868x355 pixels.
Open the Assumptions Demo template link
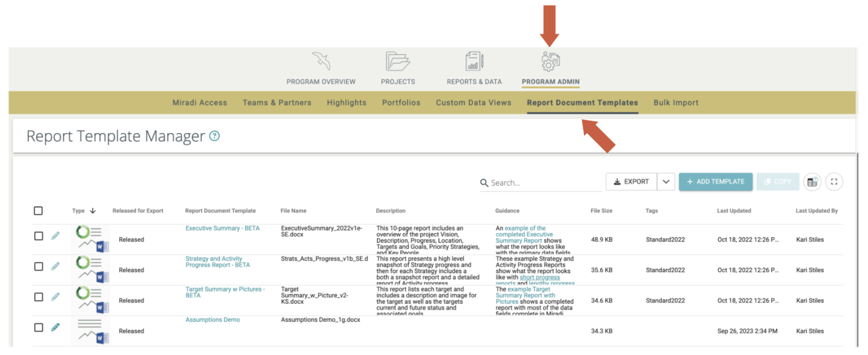point(213,319)
